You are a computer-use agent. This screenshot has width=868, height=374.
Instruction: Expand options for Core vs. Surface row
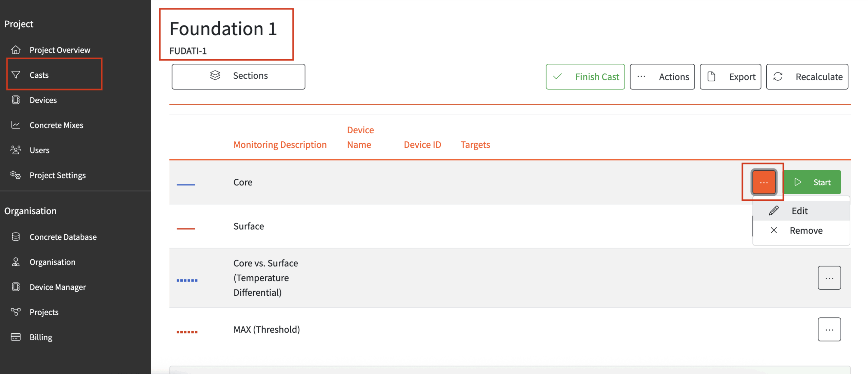[x=829, y=278]
